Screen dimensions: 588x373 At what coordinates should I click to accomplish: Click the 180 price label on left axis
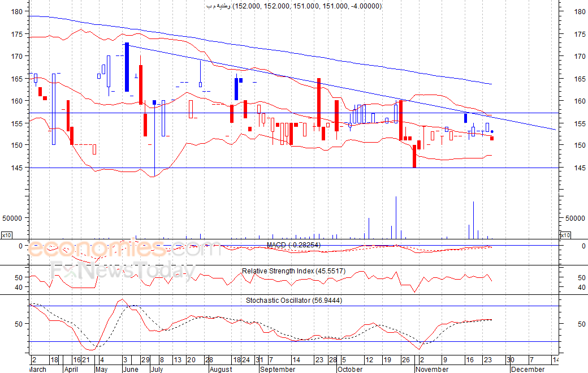(x=17, y=12)
